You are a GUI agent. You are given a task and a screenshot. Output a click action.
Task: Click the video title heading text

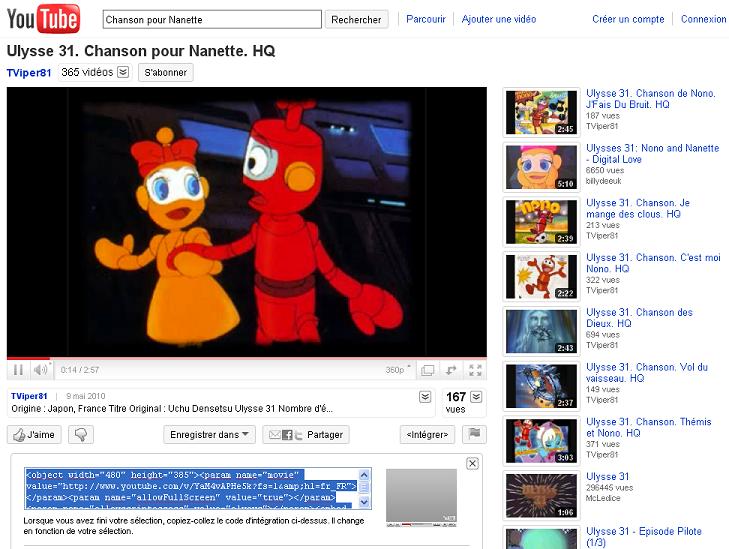[141, 51]
